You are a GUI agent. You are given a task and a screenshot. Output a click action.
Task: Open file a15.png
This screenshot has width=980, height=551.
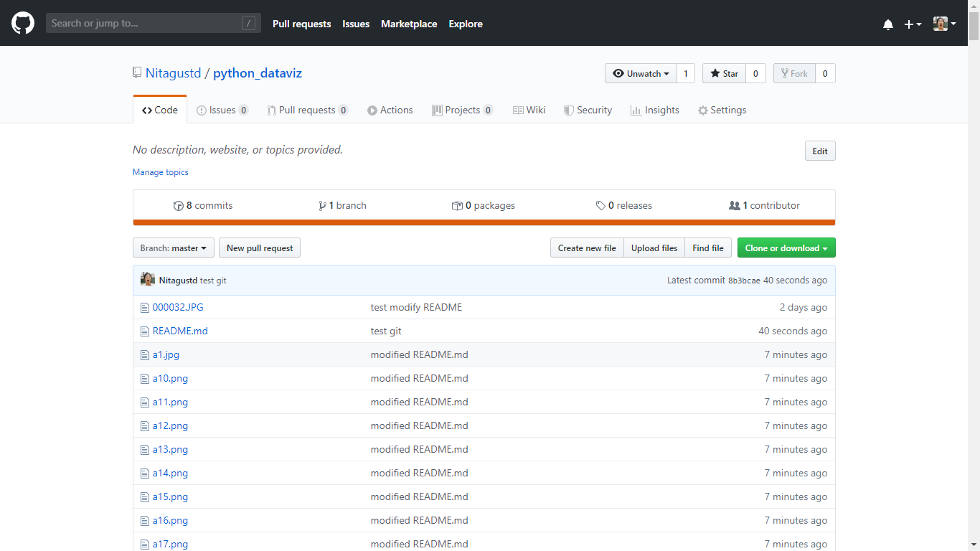click(170, 496)
